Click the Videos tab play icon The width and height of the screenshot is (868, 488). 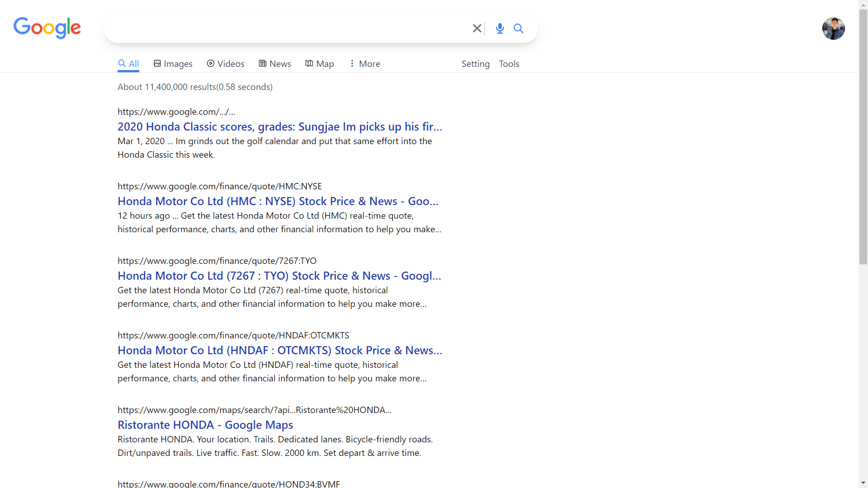[211, 64]
